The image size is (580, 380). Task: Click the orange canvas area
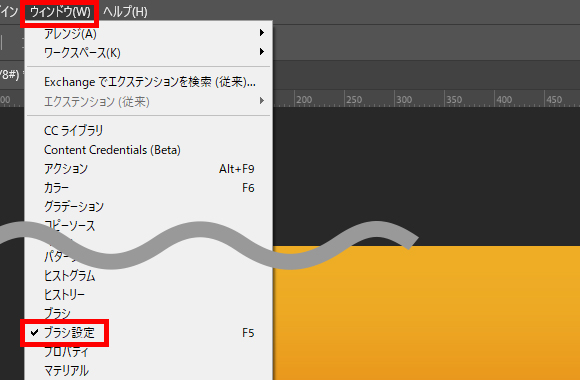(x=426, y=315)
